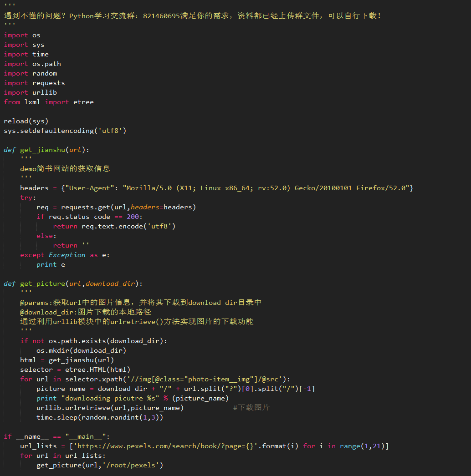The height and width of the screenshot is (476, 471).
Task: Click the 'print e' statement
Action: 51,265
